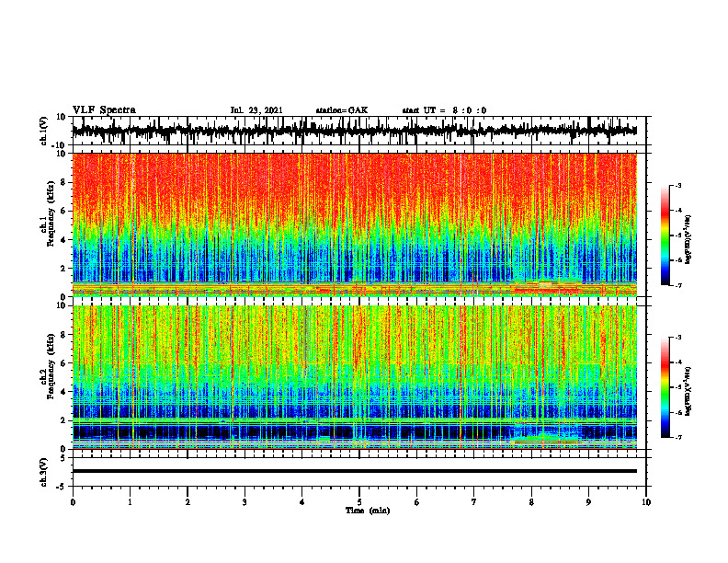Click the flat black ch.3 voltage line

tap(355, 471)
